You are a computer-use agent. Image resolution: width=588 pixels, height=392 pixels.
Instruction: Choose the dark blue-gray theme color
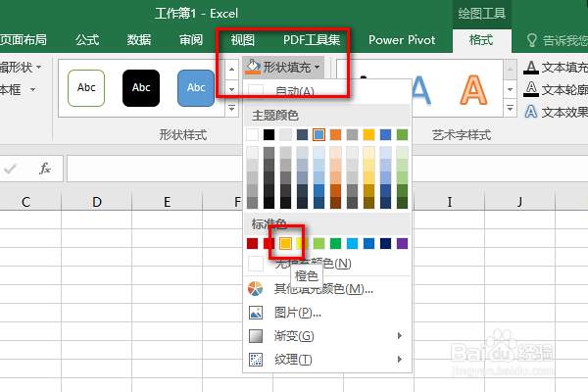[x=302, y=134]
